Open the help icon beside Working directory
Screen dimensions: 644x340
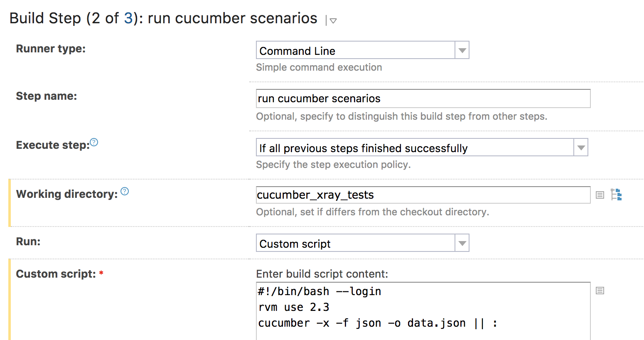pyautogui.click(x=125, y=192)
